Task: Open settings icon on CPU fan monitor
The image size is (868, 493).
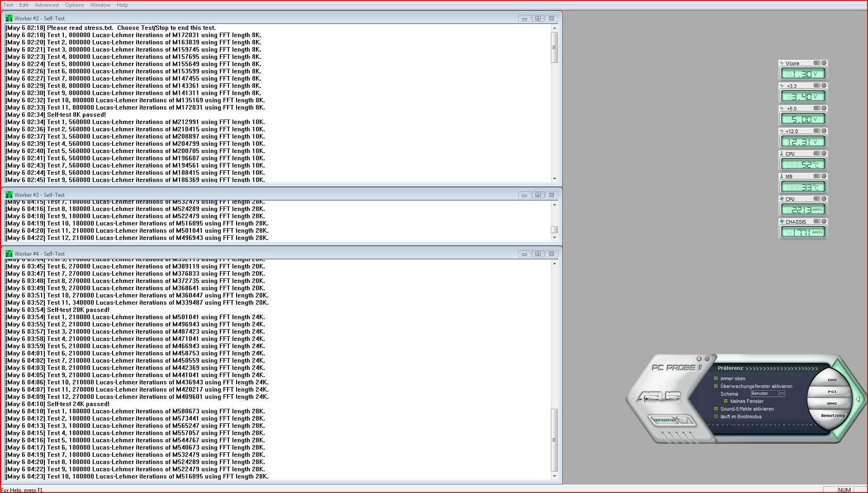Action: 817,199
